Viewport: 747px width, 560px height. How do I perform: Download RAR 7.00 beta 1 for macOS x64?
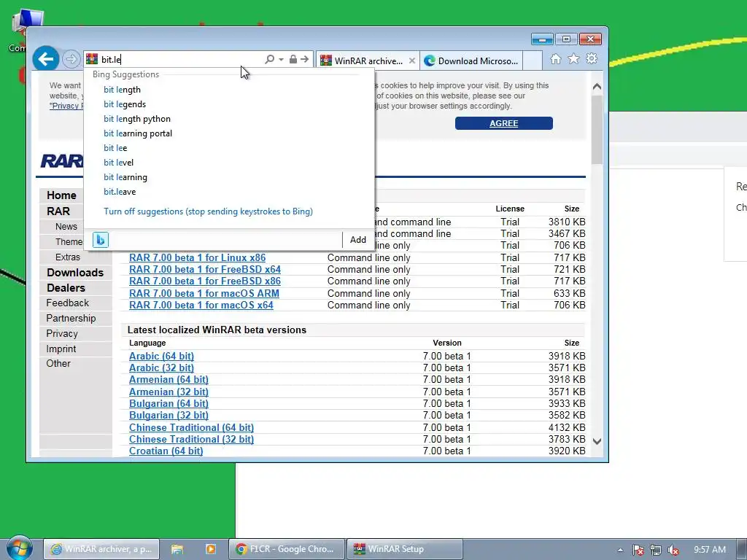(x=201, y=305)
